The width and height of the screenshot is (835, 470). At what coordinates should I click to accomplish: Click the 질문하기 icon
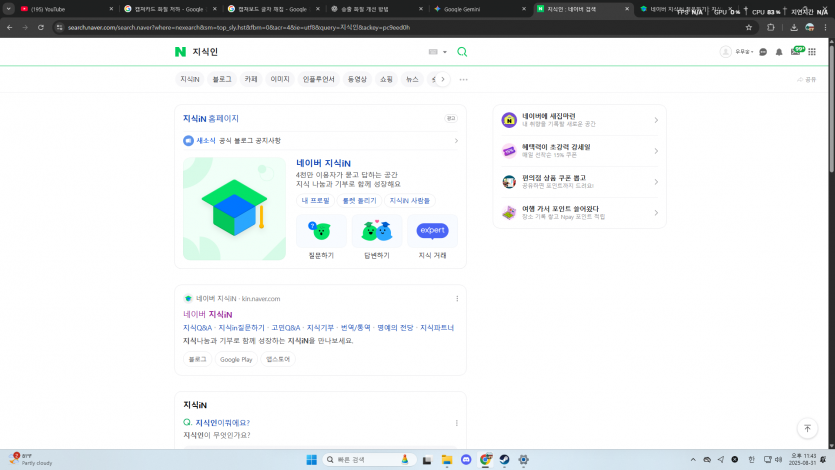321,232
